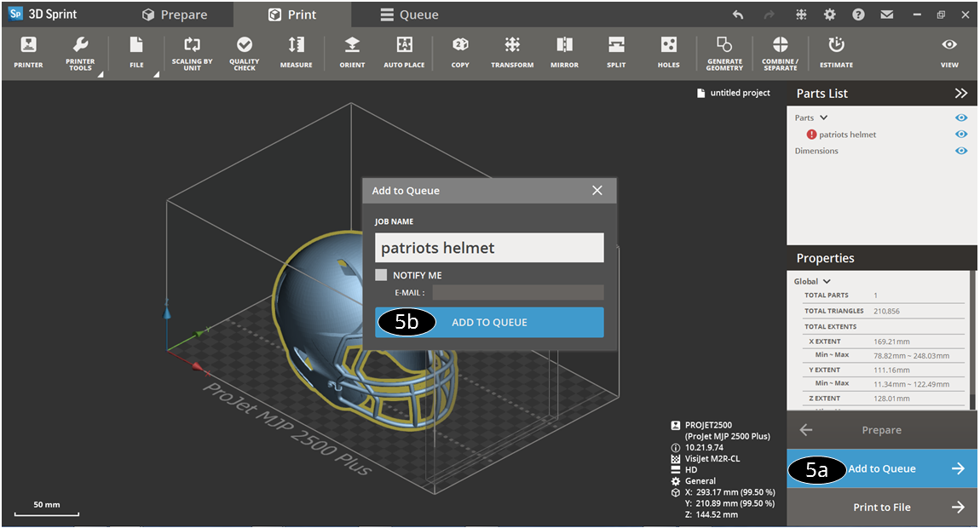This screenshot has width=980, height=528.
Task: Click Print to File button
Action: (882, 508)
